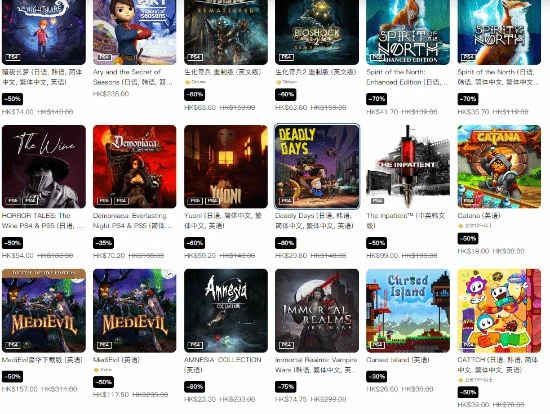This screenshot has width=550, height=414.
Task: Click the Ary and the Secret of Seasons title
Action: point(133,77)
